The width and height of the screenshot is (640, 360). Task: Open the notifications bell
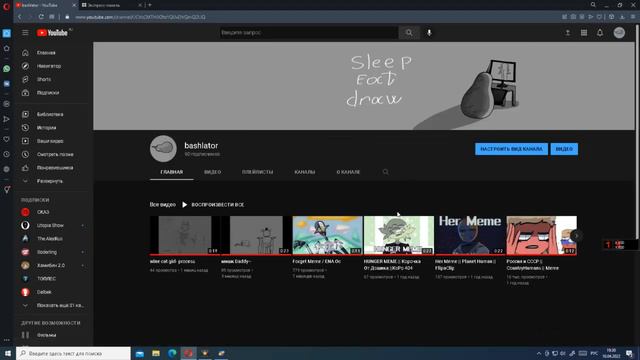(600, 33)
